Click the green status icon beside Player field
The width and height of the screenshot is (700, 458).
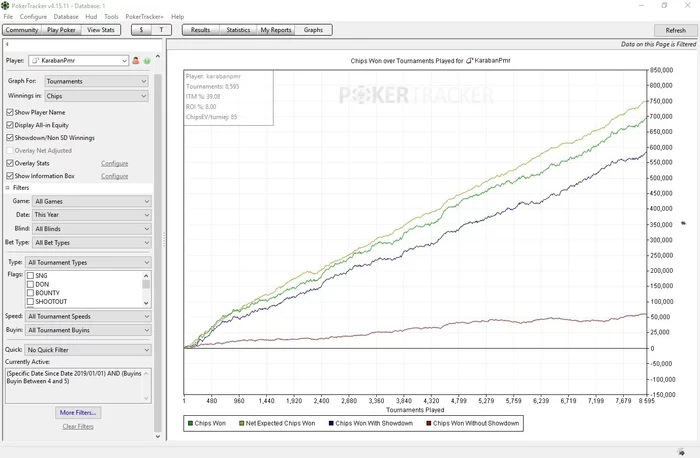click(x=147, y=61)
